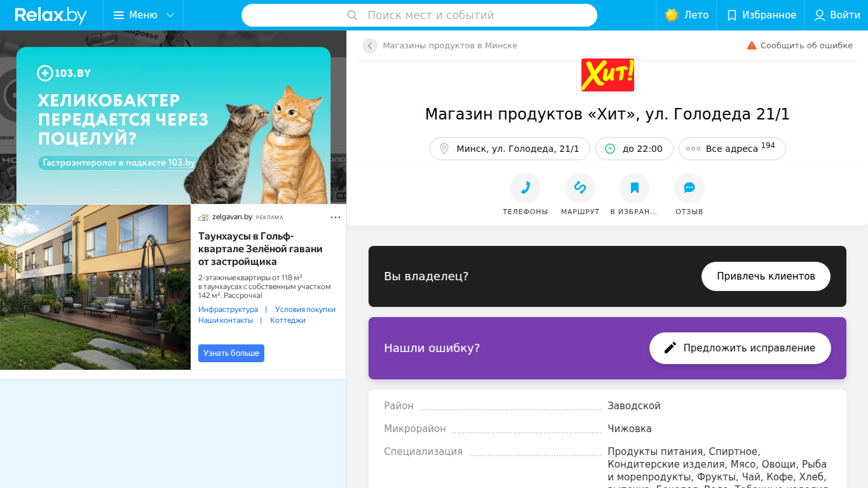Screen dimensions: 868x488
Task: Click the townhouse photo in the zelgavan ad
Action: coord(95,287)
